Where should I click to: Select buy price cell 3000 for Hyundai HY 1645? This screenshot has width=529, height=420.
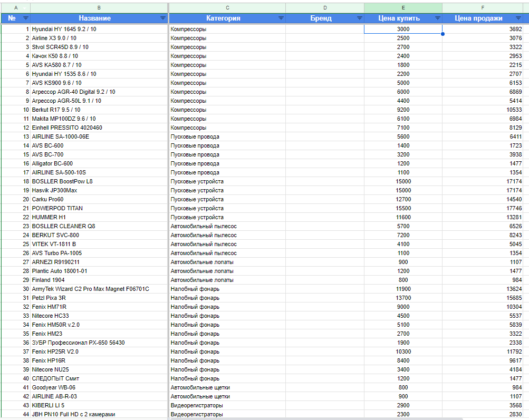(403, 29)
